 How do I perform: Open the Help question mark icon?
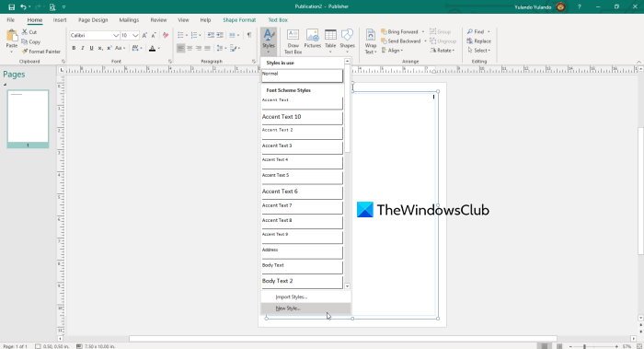(579, 7)
